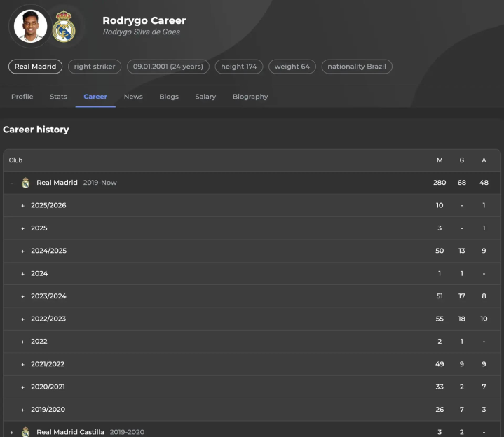The height and width of the screenshot is (437, 504).
Task: Click the Rodrygo Career page title
Action: [144, 20]
